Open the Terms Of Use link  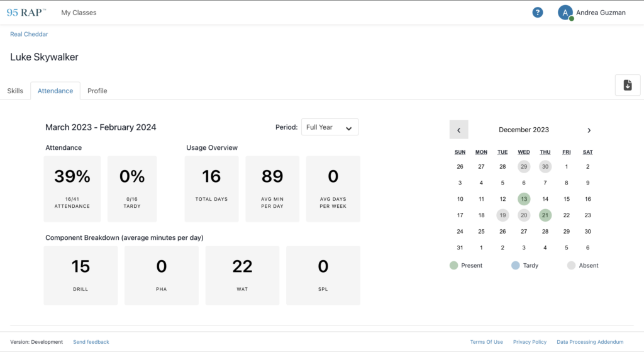[486, 342]
